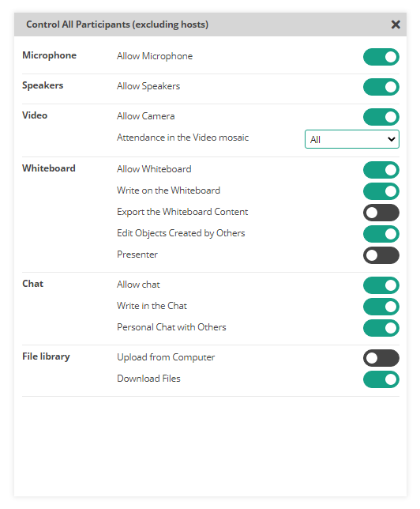Click the File library section label

coord(46,356)
